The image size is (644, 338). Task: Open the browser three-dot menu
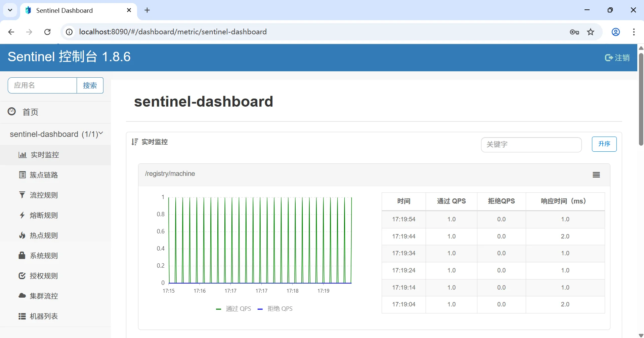coord(634,32)
